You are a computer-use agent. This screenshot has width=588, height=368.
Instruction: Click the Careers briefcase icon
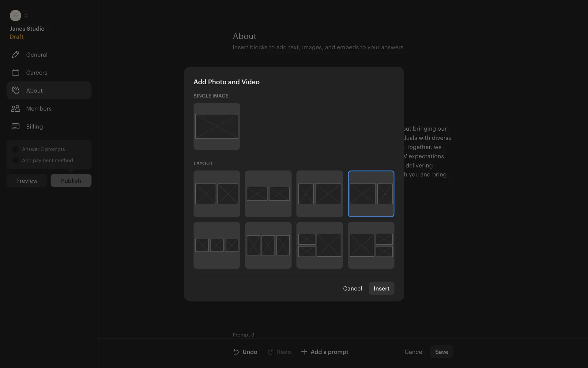coord(16,72)
